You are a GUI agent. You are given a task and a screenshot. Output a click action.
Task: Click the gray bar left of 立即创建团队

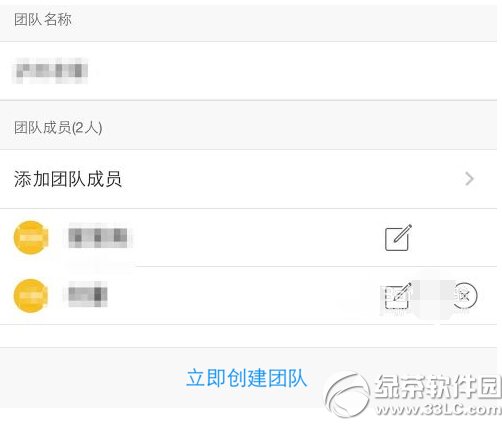click(x=92, y=378)
